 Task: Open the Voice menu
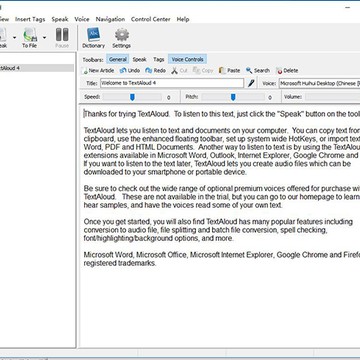(x=82, y=19)
